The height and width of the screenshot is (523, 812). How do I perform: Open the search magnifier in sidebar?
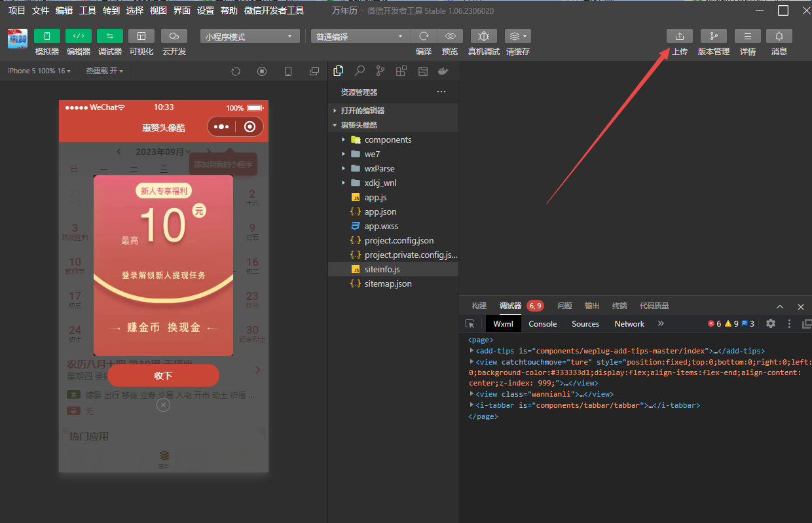[360, 71]
